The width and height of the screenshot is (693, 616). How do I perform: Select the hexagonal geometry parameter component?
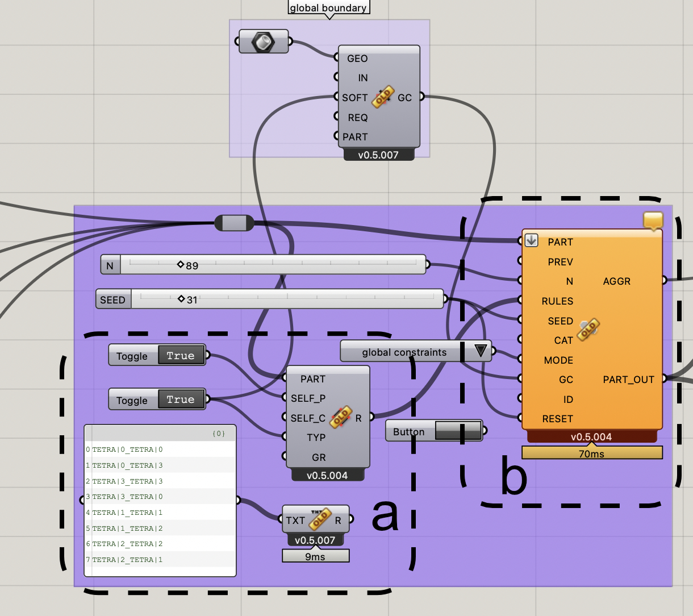pos(264,41)
